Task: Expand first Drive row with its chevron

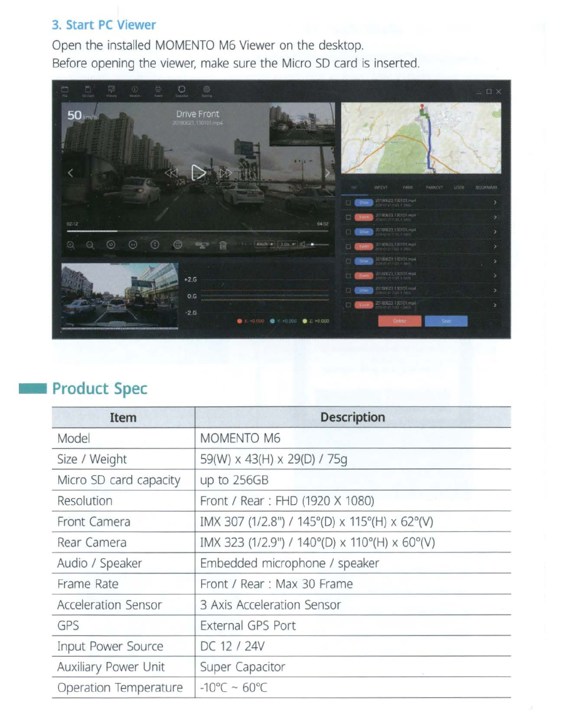Action: pyautogui.click(x=495, y=202)
